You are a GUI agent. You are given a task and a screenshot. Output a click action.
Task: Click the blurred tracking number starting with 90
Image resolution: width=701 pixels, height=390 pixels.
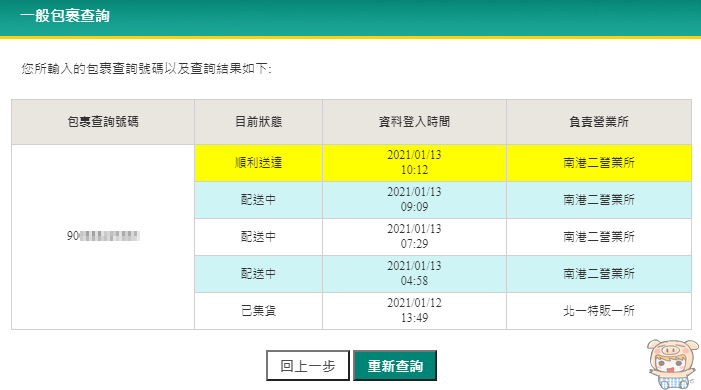pos(103,236)
